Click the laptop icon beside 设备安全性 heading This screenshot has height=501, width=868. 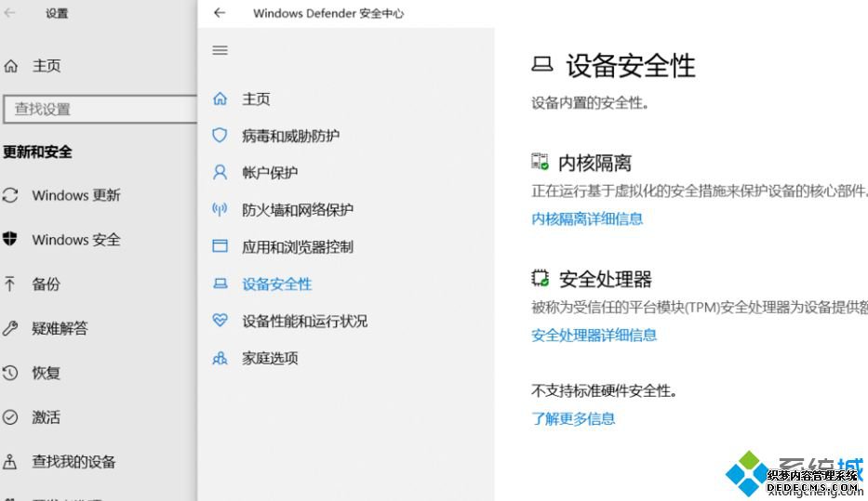pyautogui.click(x=542, y=65)
